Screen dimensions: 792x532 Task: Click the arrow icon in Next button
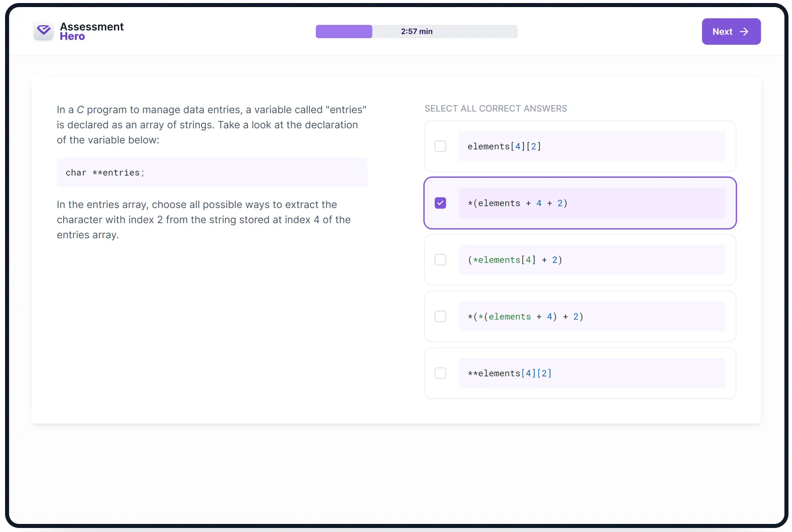(x=744, y=31)
